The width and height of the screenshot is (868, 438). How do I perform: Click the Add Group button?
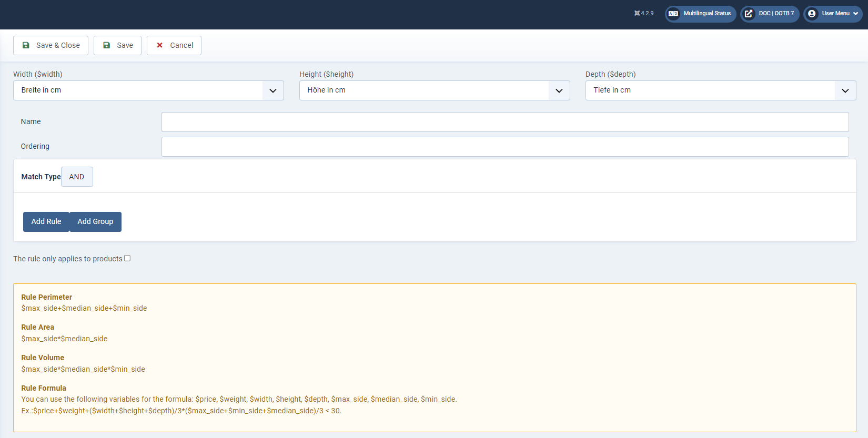coord(95,222)
